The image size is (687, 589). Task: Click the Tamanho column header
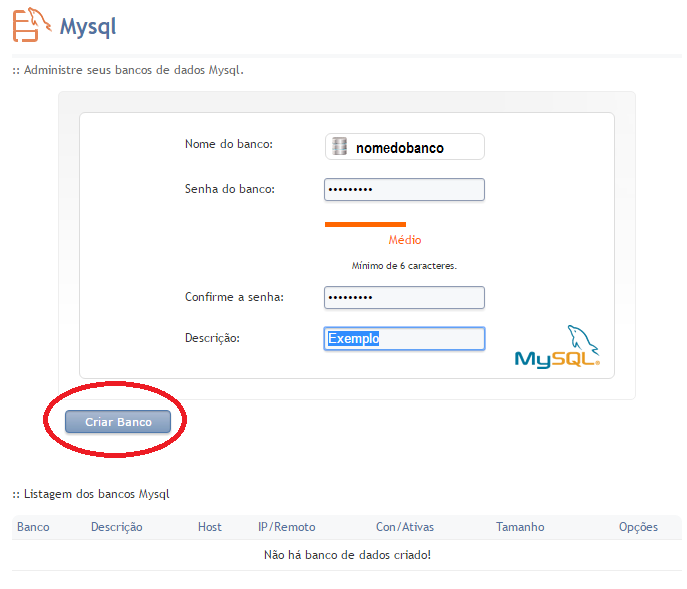click(520, 527)
